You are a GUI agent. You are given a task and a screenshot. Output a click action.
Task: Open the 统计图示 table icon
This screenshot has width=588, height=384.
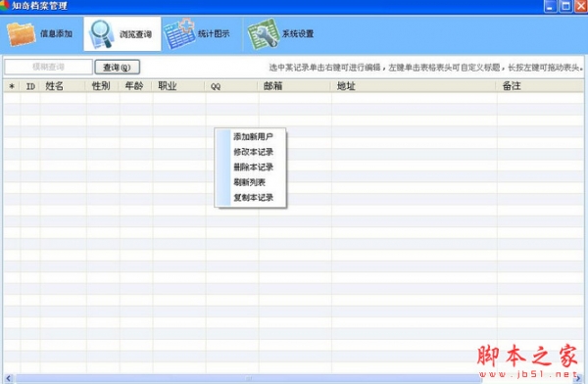click(179, 33)
